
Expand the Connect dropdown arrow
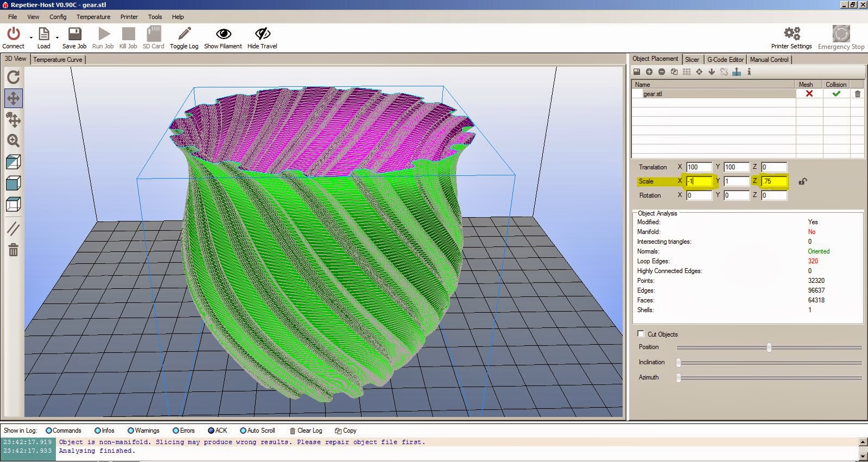tap(31, 37)
